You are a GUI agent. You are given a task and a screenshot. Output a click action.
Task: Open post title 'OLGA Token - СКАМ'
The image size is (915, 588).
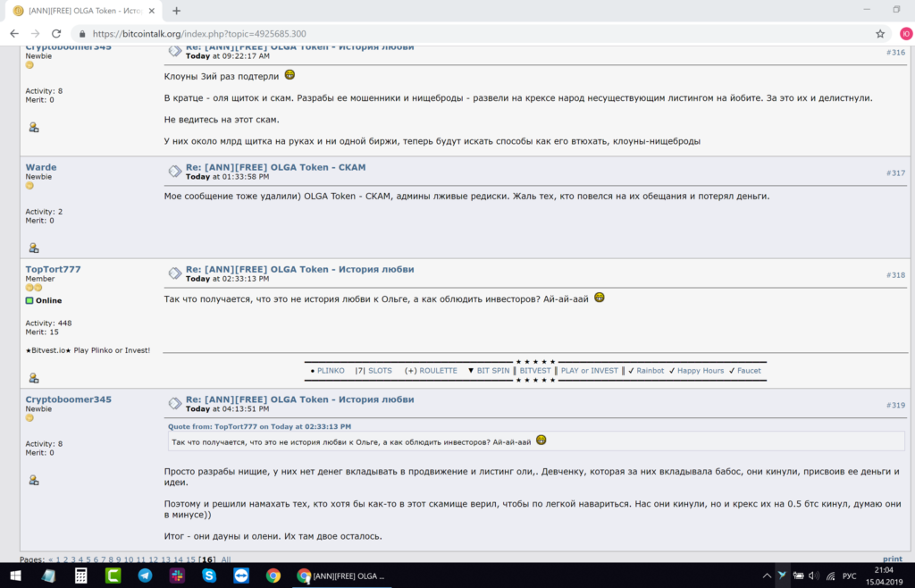tap(275, 167)
